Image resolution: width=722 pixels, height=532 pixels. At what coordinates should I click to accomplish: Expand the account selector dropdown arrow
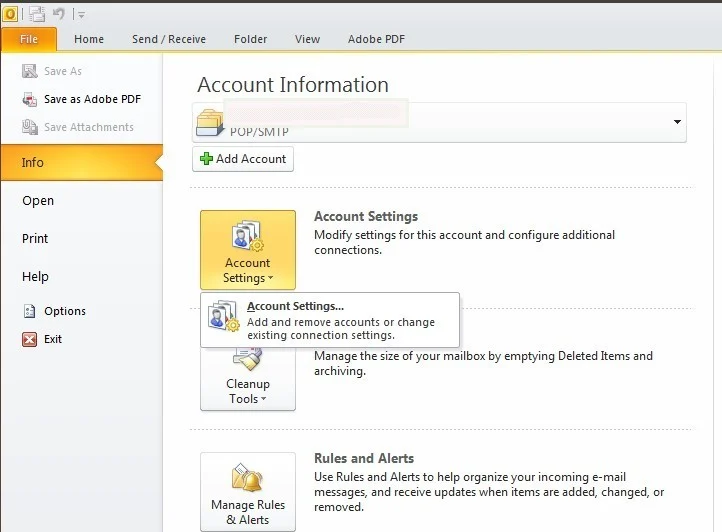click(677, 122)
